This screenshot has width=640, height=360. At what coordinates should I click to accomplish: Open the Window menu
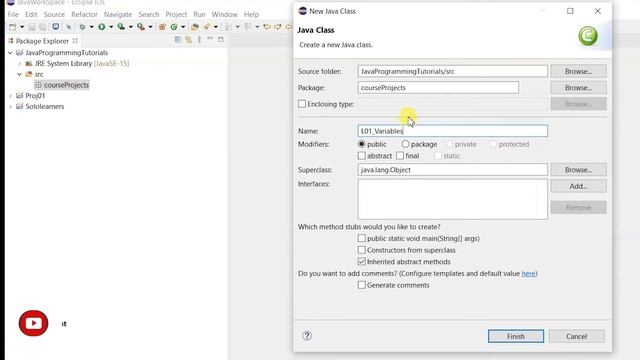tap(224, 14)
